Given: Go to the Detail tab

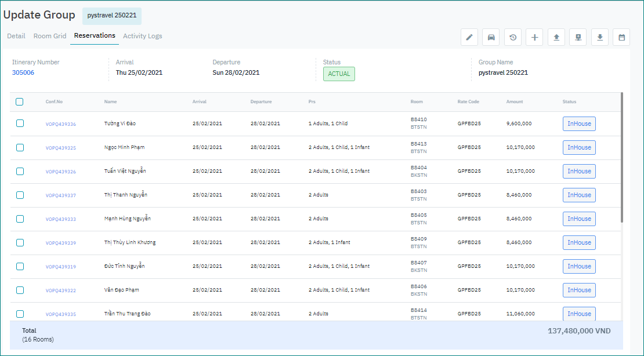Looking at the screenshot, I should point(16,36).
